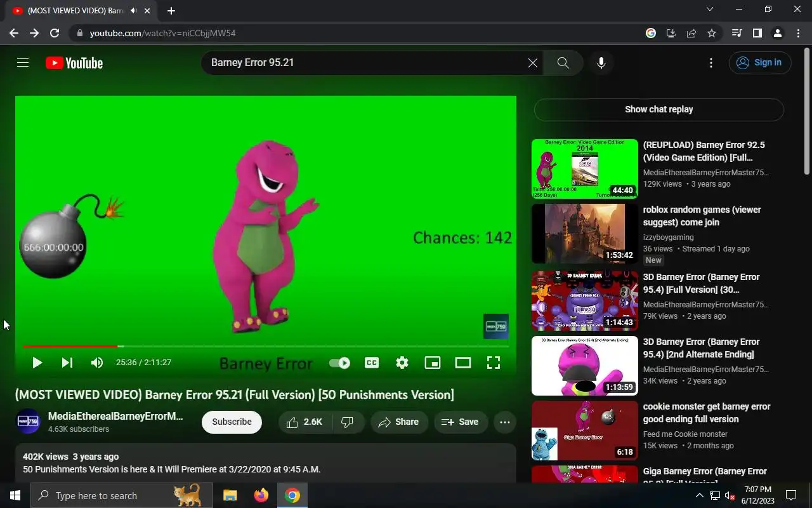812x508 pixels.
Task: Dislike the video
Action: click(x=348, y=422)
